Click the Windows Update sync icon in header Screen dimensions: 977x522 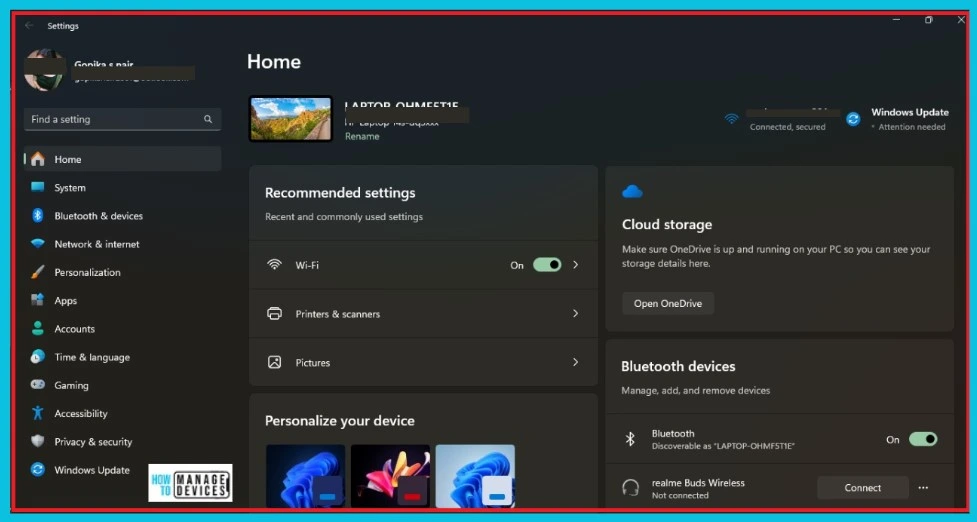(853, 119)
